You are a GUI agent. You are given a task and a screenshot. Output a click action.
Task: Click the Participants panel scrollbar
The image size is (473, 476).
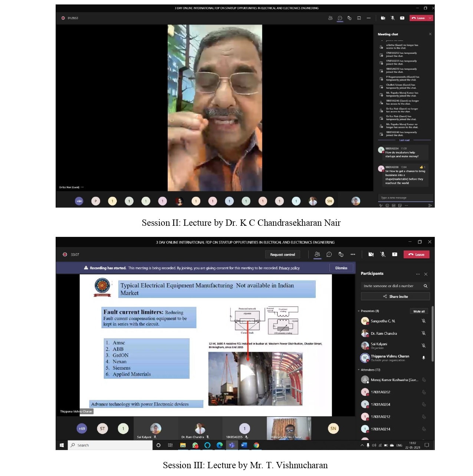(x=432, y=334)
